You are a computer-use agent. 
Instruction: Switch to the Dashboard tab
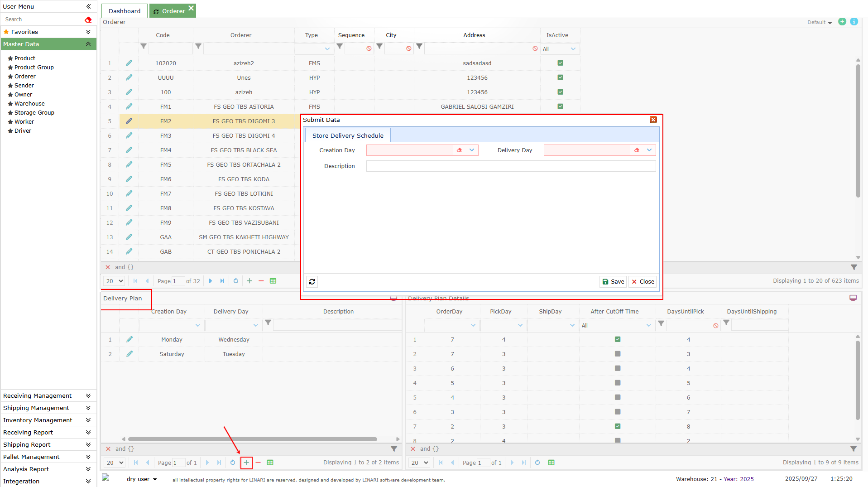click(x=125, y=11)
